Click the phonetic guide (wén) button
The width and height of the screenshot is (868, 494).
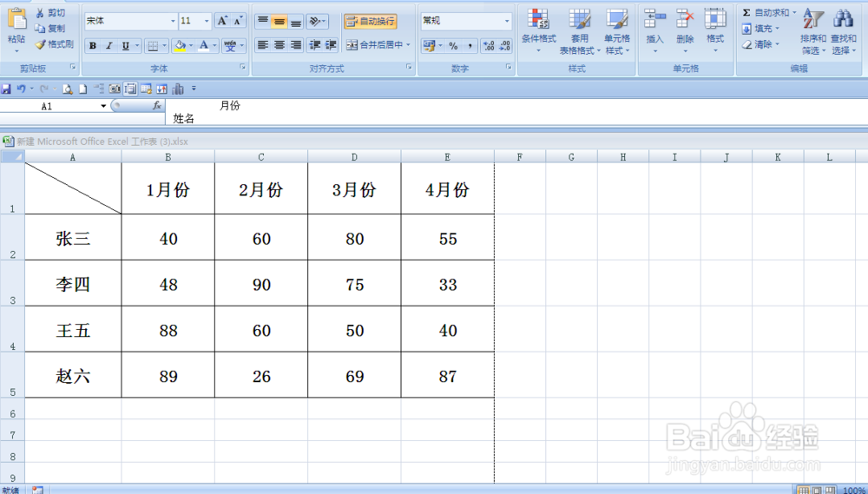[x=230, y=46]
